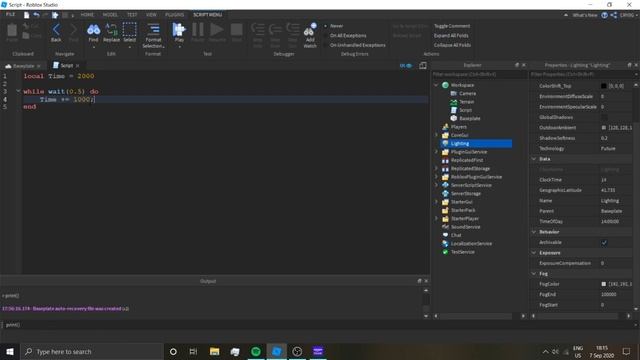Collapse the Exposure properties section
This screenshot has height=360, width=640.
click(x=534, y=253)
